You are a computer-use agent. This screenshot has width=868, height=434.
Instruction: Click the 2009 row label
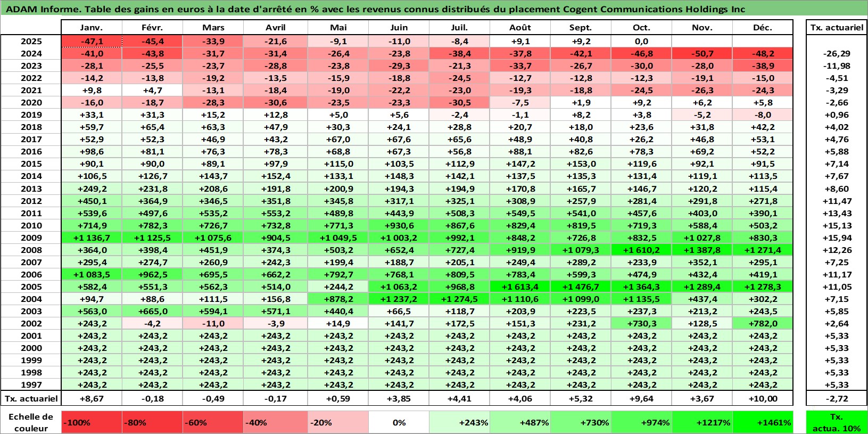click(31, 238)
